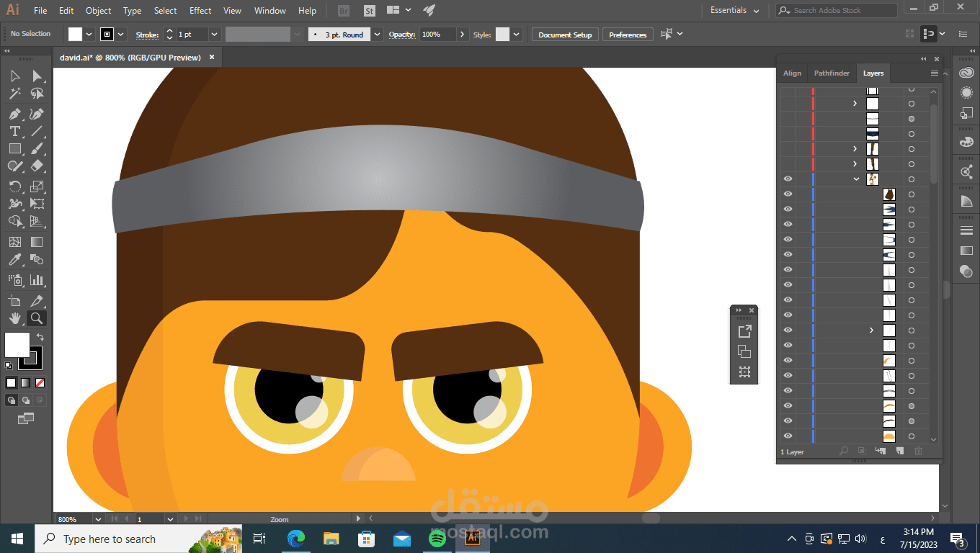Collapse the expanded group in Layers panel
This screenshot has width=980, height=553.
pos(856,179)
